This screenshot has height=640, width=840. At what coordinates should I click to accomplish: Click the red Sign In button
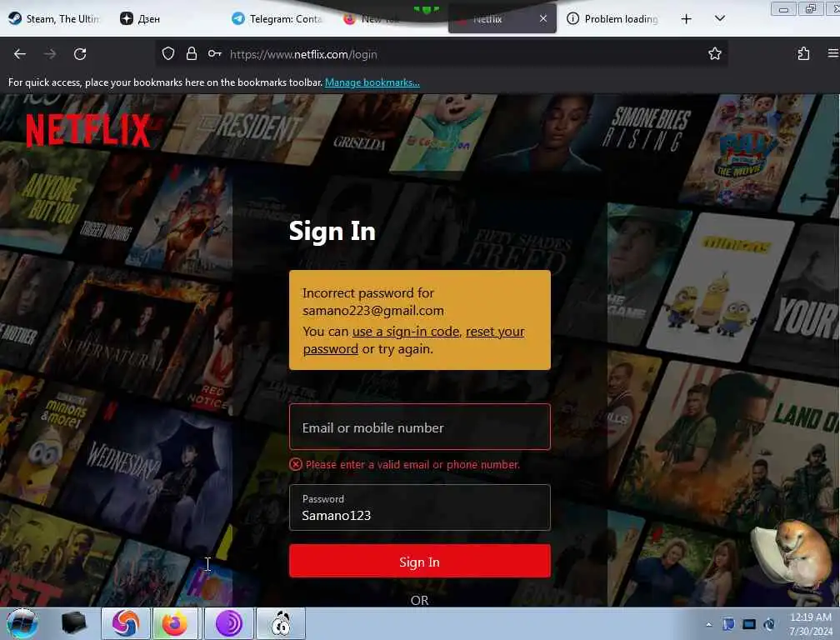click(419, 562)
